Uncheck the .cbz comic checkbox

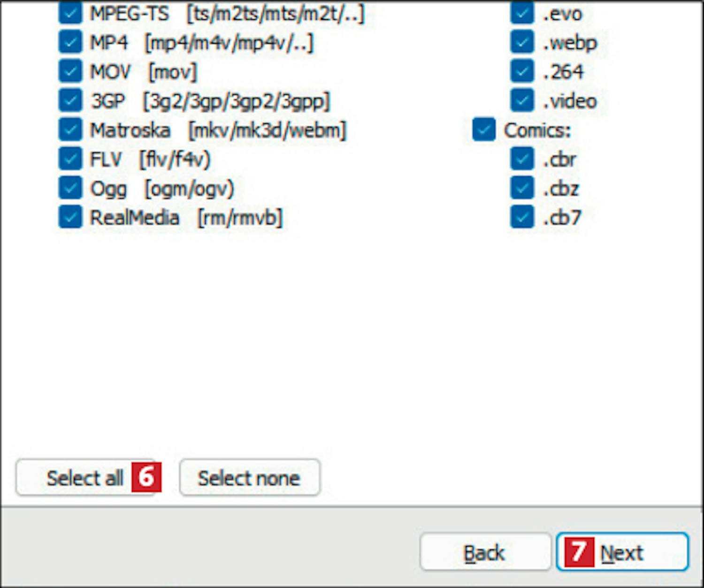[522, 188]
